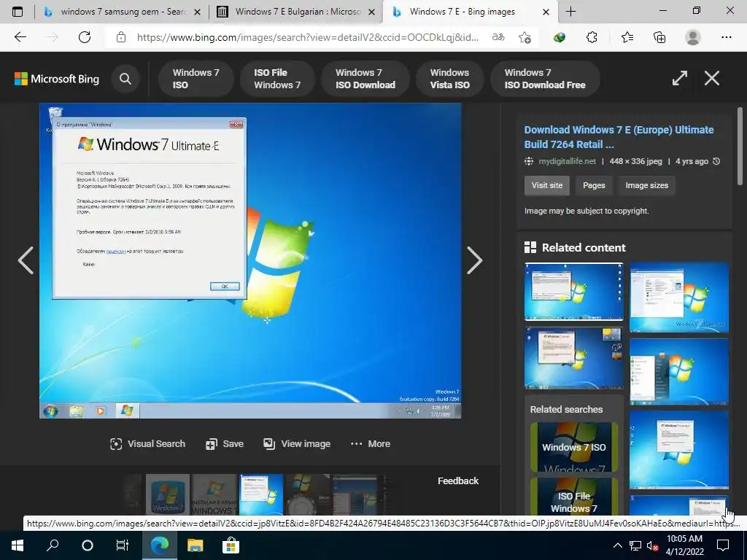Open the ISO File Windows 7 related search tile
This screenshot has height=560, width=747.
(x=573, y=496)
